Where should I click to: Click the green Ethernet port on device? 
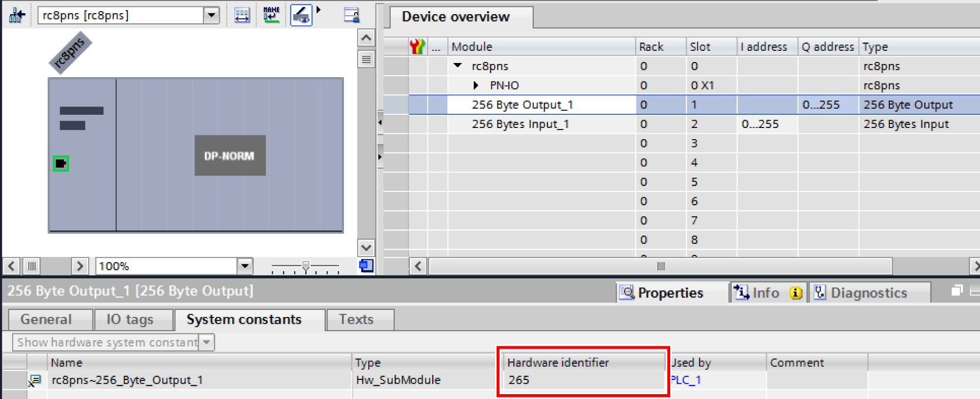click(x=61, y=164)
